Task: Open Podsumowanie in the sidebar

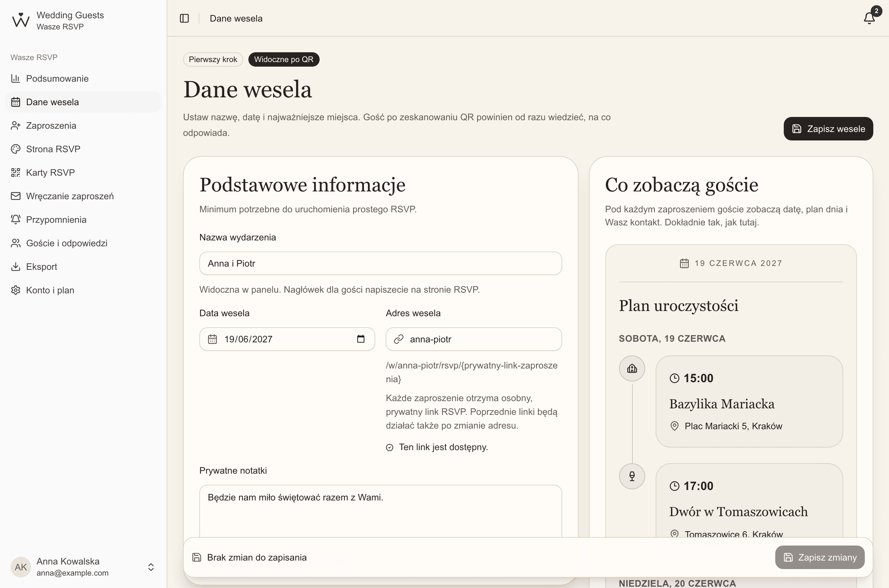Action: click(83, 78)
